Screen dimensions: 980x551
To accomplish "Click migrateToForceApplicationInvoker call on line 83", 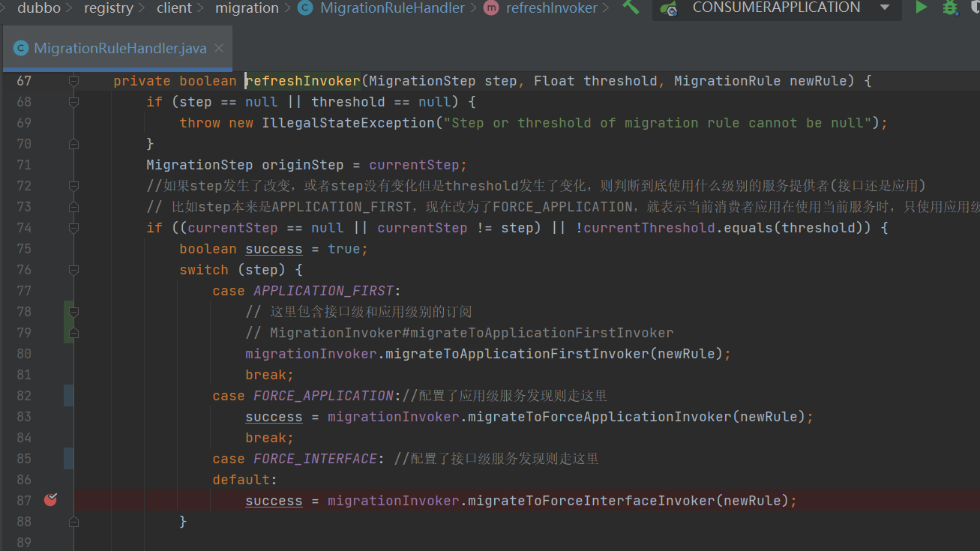I will 599,417.
